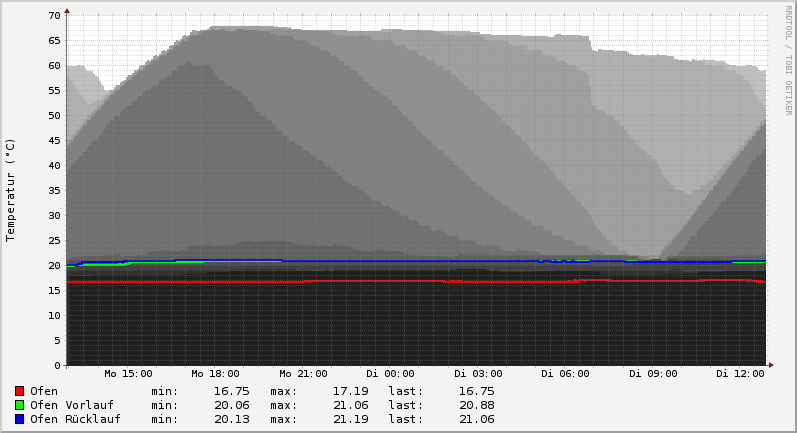
Task: Click the Mo 15:00 time axis label
Action: click(128, 374)
